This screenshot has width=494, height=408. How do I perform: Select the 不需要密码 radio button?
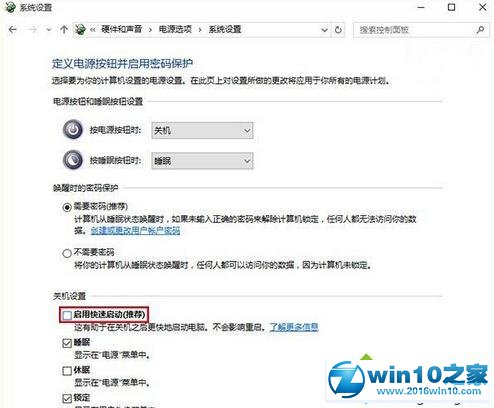click(x=67, y=253)
